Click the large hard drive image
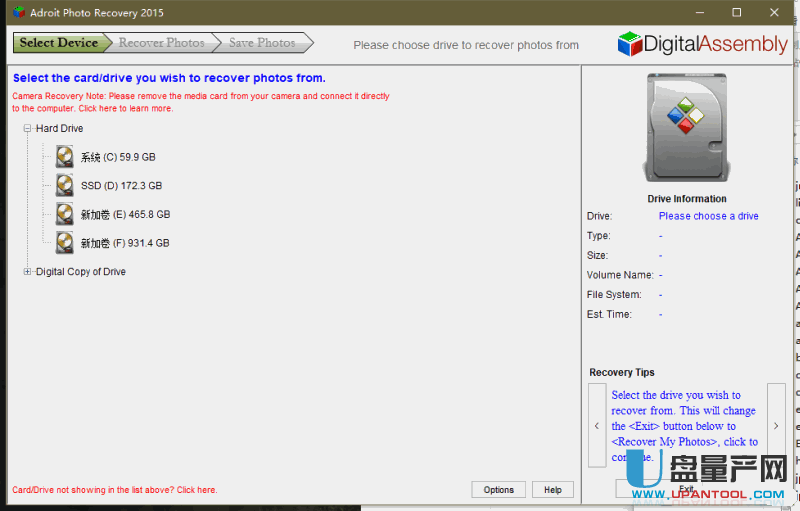 click(x=686, y=127)
